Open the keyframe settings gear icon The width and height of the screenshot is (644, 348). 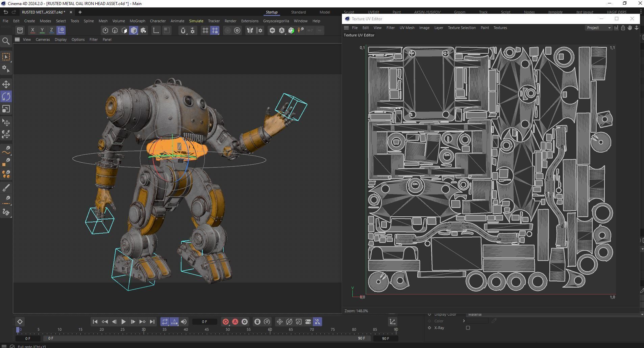[x=245, y=322]
